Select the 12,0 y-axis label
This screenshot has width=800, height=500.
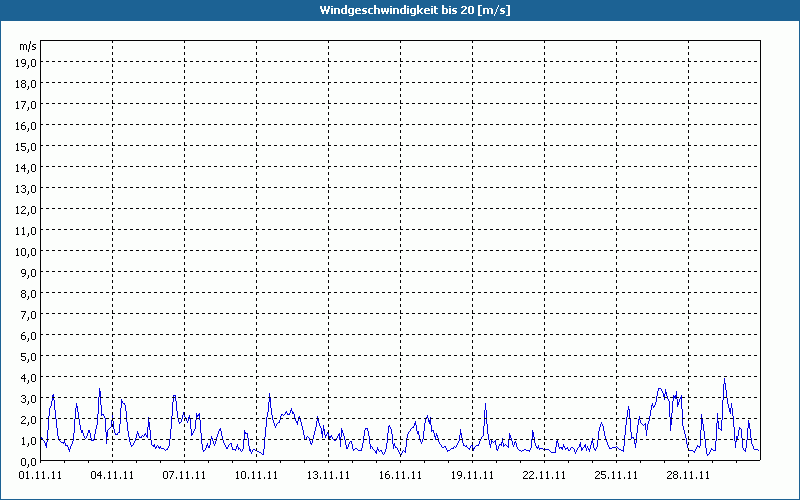tap(26, 210)
